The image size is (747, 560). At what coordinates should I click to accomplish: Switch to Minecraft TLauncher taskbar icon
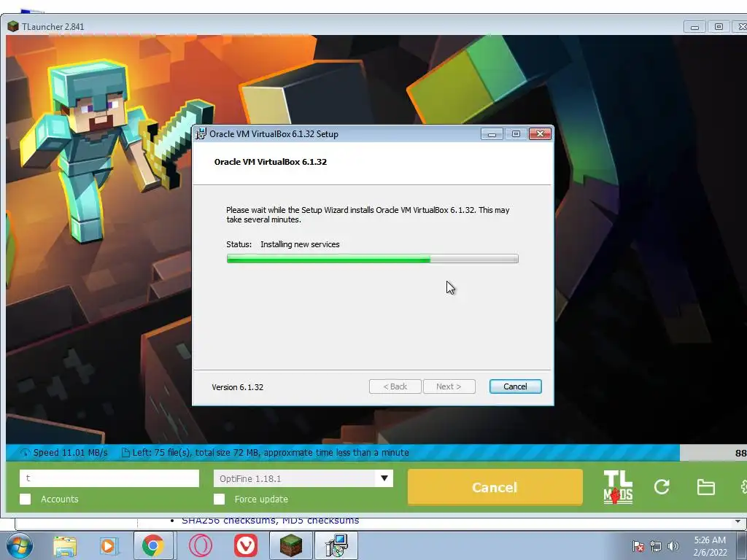(290, 545)
